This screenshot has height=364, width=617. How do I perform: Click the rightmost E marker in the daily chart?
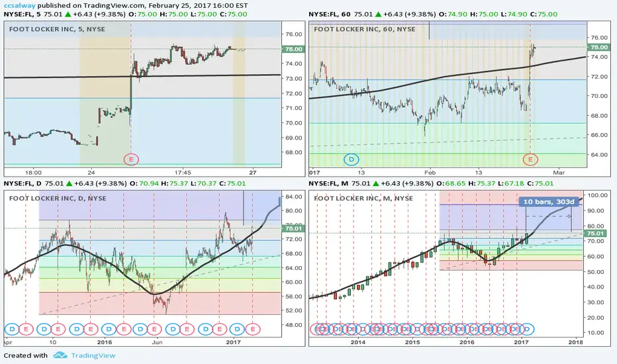tap(253, 329)
